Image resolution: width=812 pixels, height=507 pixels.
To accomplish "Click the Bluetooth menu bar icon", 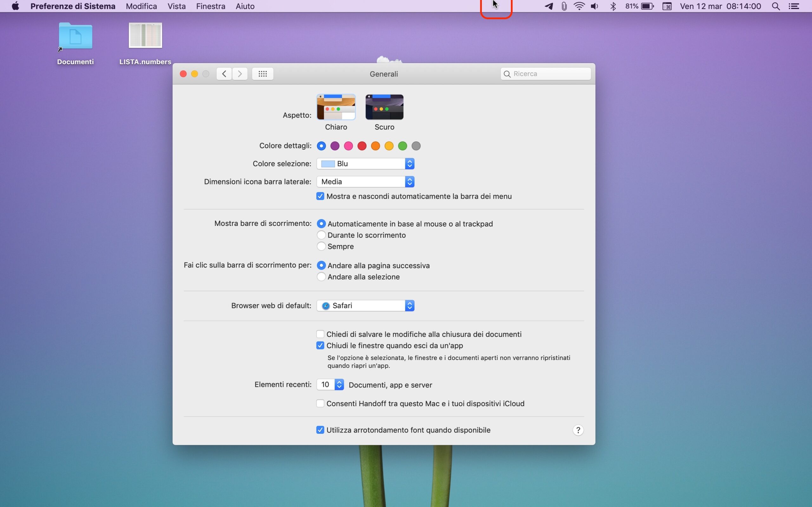I will pyautogui.click(x=613, y=6).
